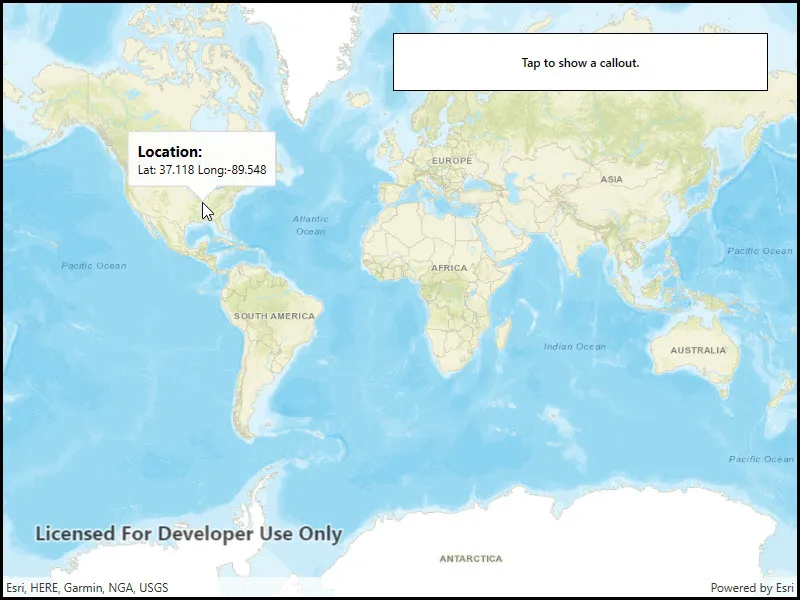Tap the island of Madagascar

504,333
